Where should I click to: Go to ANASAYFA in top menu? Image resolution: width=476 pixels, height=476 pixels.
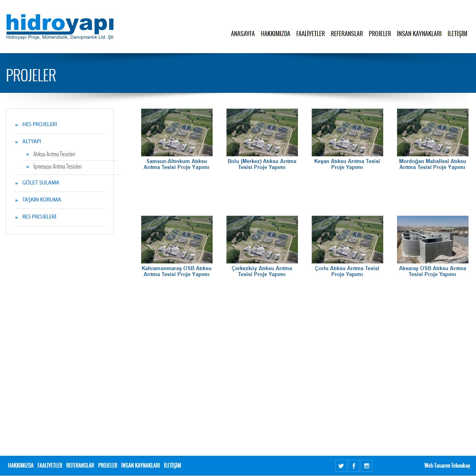[243, 34]
